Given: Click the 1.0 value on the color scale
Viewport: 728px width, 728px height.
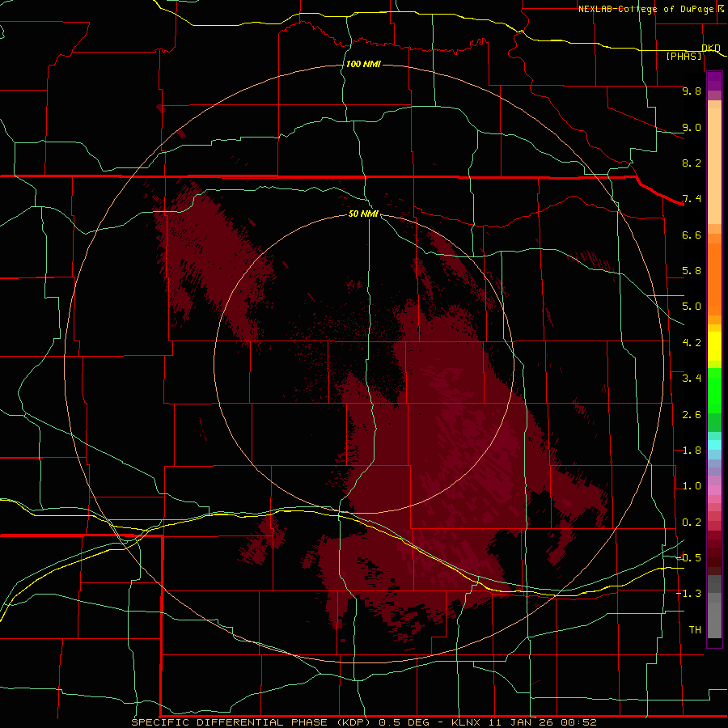Looking at the screenshot, I should (692, 486).
